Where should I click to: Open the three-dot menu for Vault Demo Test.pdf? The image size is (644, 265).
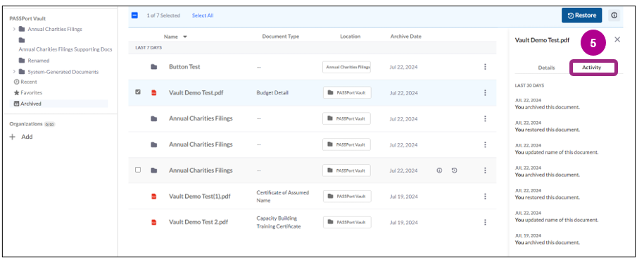pos(485,92)
